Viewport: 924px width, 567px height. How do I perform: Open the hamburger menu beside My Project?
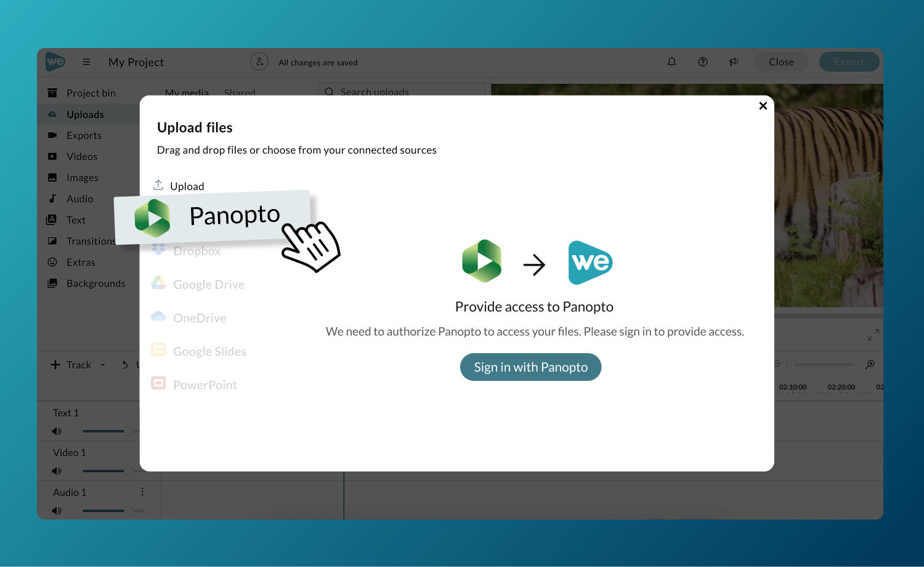coord(86,62)
